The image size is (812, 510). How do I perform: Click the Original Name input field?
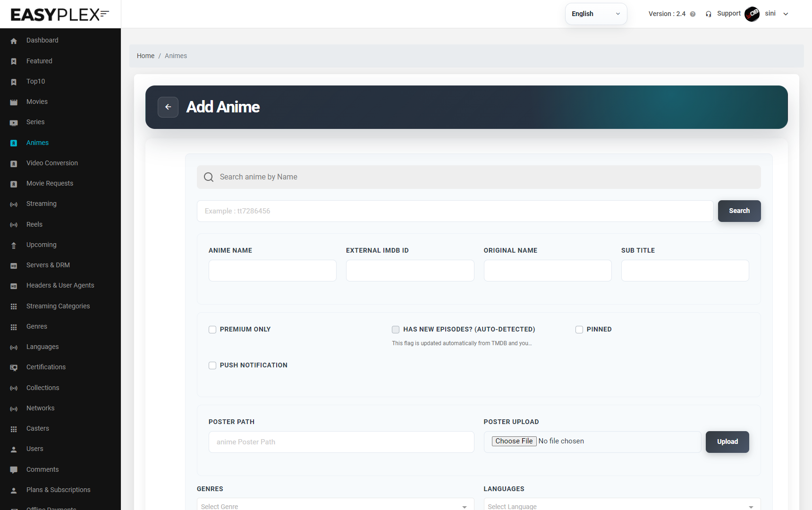click(548, 271)
